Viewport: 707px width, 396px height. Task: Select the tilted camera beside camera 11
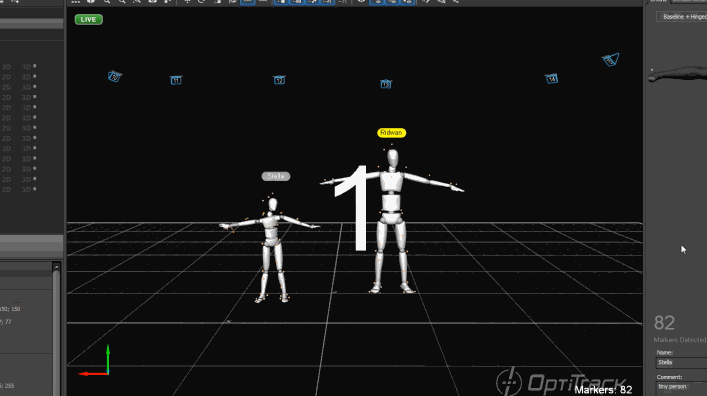(x=115, y=76)
